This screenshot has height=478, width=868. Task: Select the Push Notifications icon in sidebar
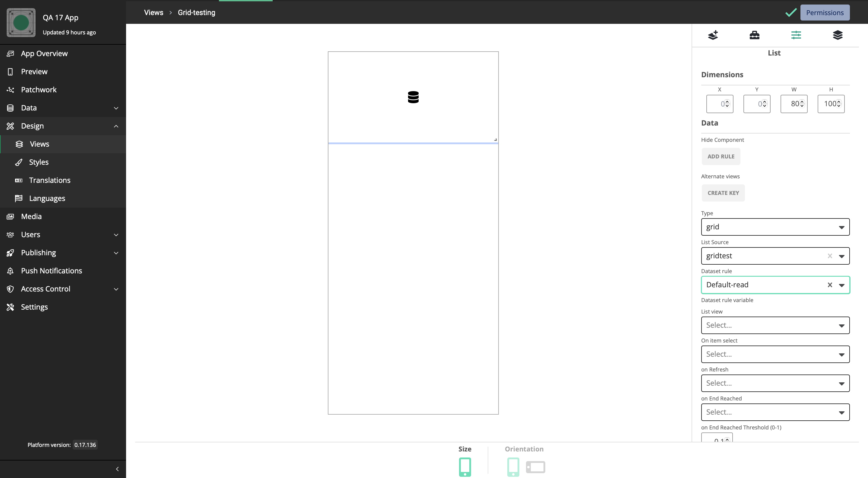click(x=11, y=271)
